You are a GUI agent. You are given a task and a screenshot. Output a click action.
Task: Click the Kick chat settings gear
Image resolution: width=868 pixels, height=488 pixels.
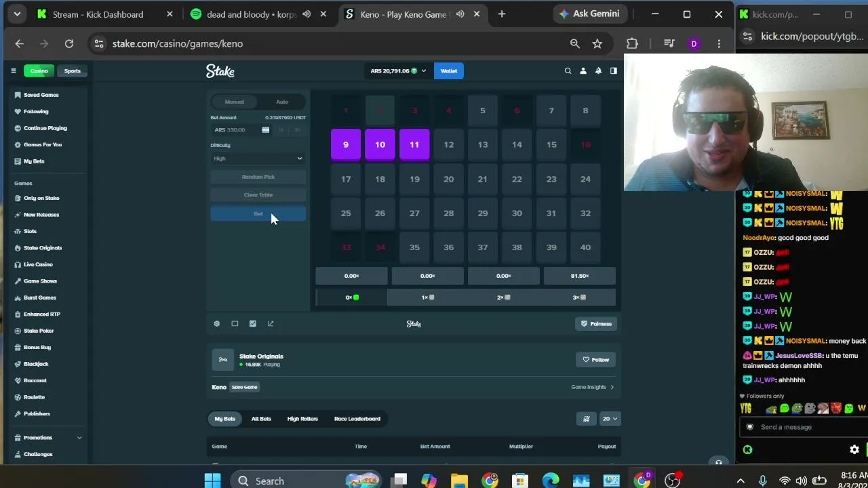coord(854,449)
